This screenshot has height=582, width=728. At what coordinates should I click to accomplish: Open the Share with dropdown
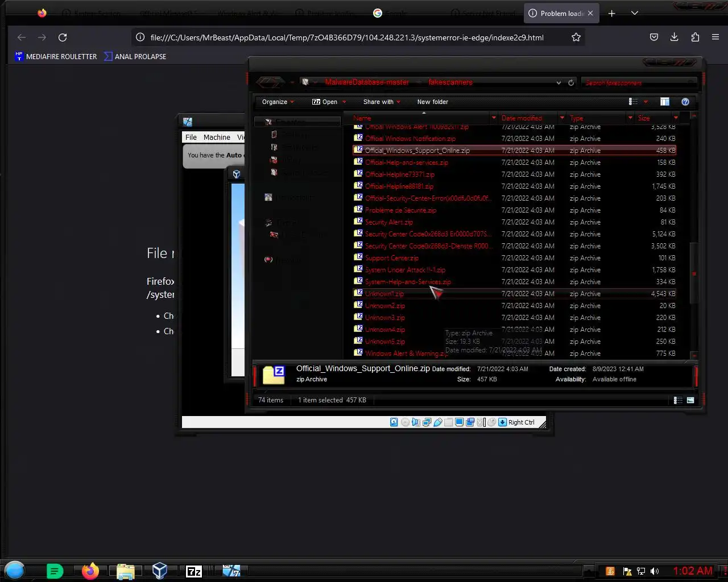tap(382, 102)
